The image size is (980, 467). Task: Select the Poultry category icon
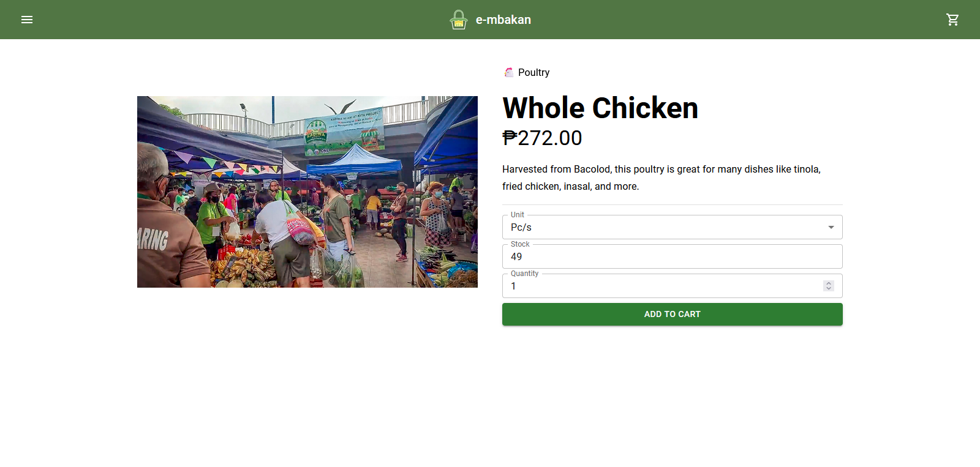click(x=508, y=72)
